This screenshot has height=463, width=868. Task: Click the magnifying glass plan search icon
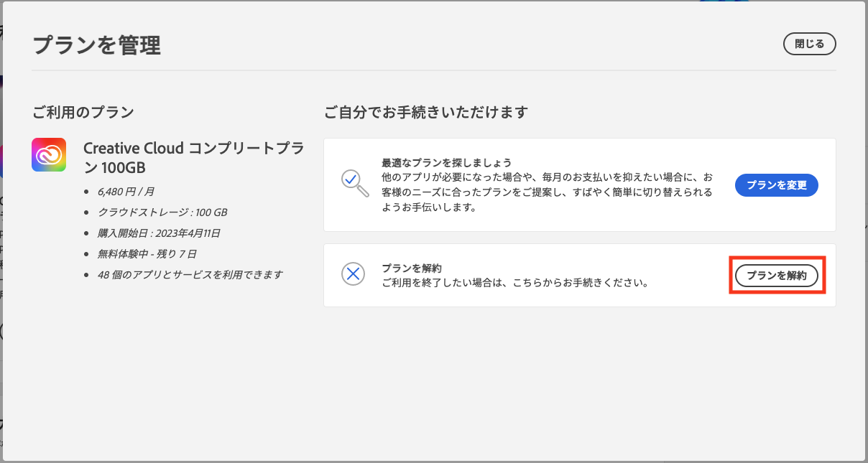[x=353, y=184]
